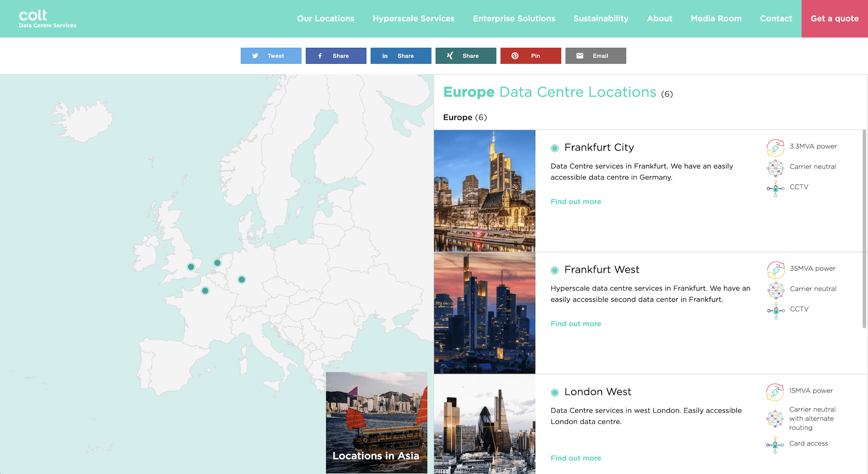Open the Frankfurt City heading link
The image size is (868, 474).
[599, 147]
